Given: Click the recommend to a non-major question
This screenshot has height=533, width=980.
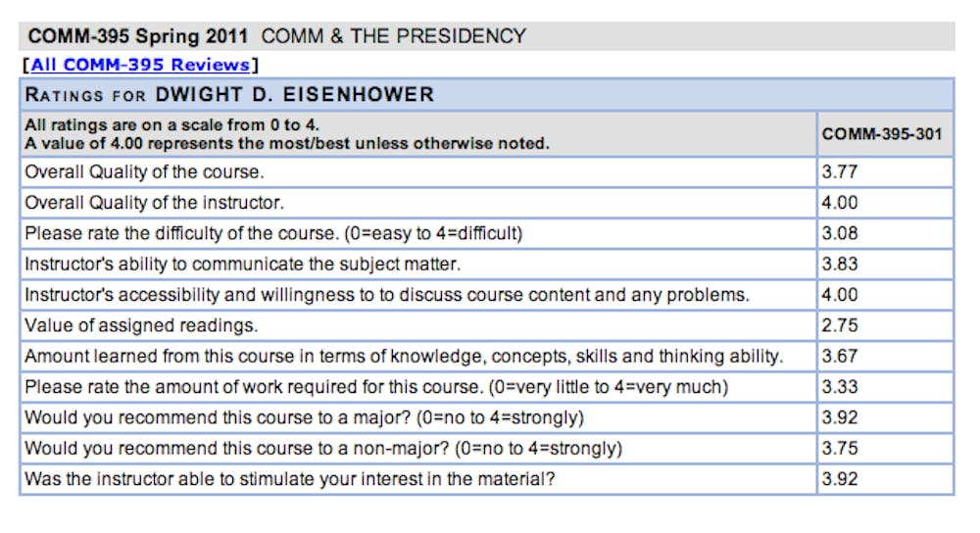Looking at the screenshot, I should point(323,449).
